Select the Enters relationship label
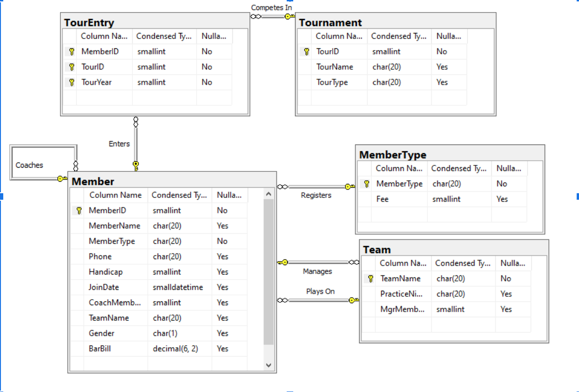 click(x=119, y=144)
